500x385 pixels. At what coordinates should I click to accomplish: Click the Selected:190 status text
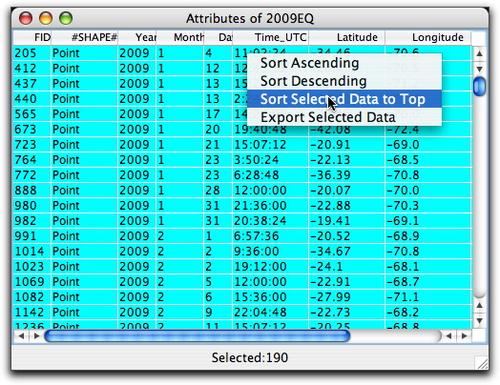(x=250, y=358)
